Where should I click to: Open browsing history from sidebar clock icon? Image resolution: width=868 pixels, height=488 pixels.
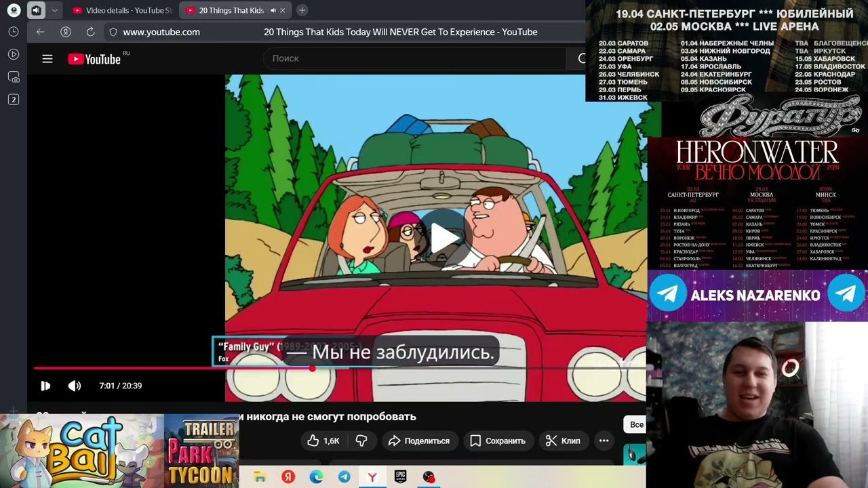point(14,32)
